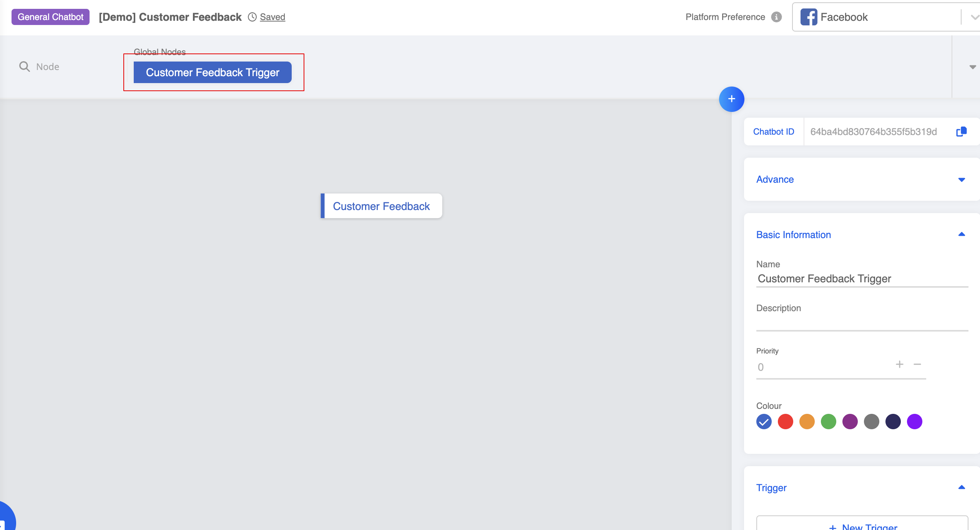This screenshot has width=980, height=530.
Task: Click the Platform Preference info icon
Action: click(x=776, y=17)
